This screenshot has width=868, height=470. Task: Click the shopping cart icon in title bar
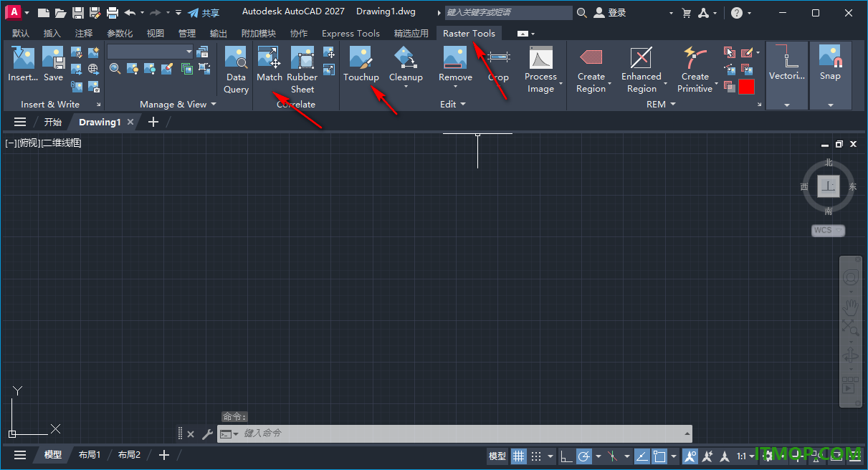[687, 12]
